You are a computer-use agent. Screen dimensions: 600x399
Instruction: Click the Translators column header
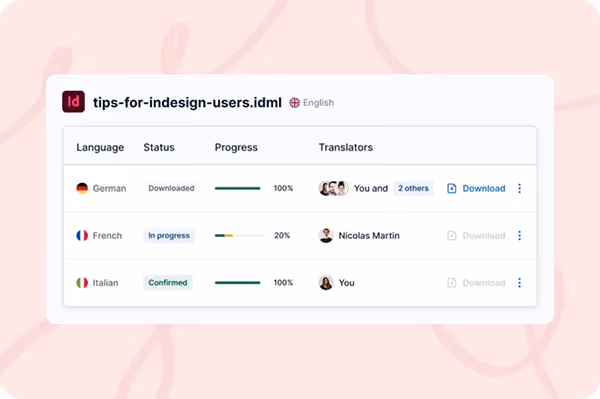346,147
